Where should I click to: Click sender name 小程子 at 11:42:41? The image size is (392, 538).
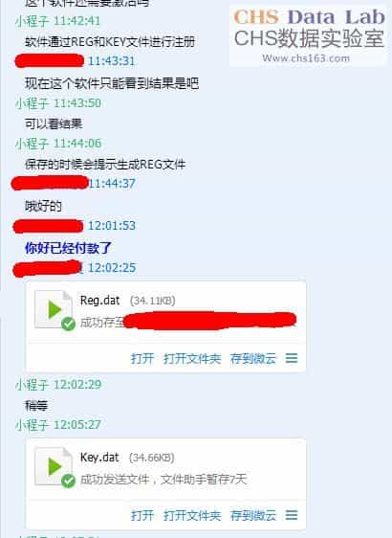[x=32, y=21]
